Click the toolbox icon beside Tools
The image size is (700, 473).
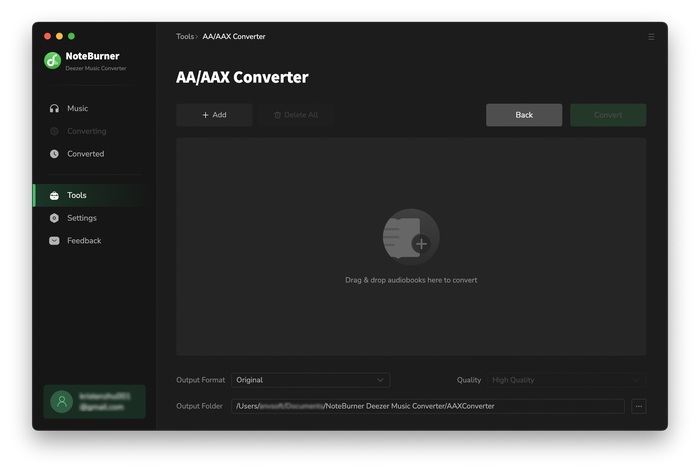pos(54,195)
